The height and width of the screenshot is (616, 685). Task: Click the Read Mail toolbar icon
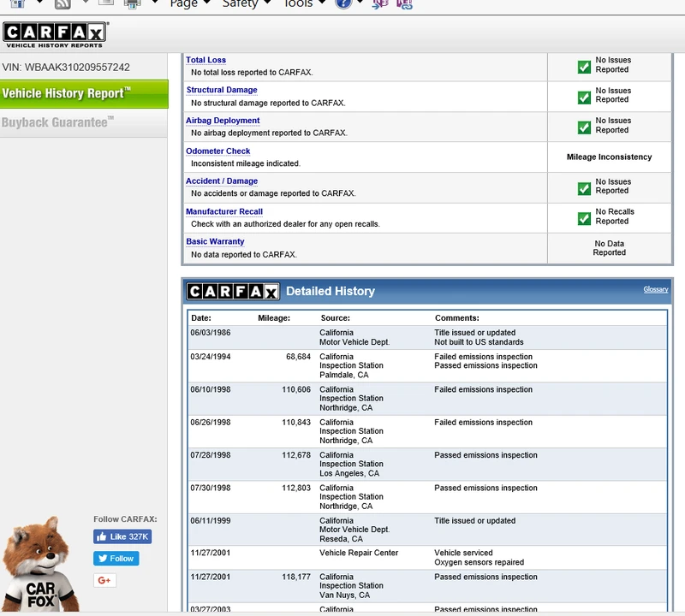pyautogui.click(x=106, y=3)
